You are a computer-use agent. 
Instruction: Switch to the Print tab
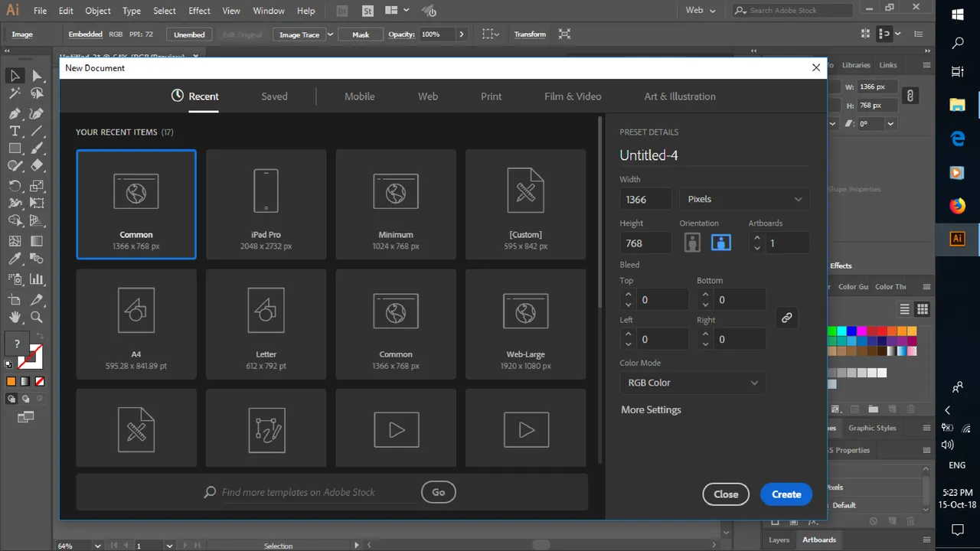(491, 96)
